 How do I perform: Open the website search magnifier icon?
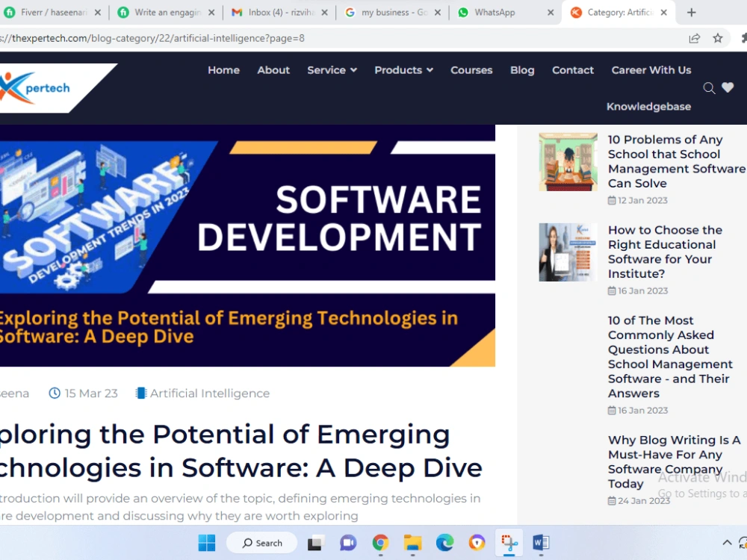[709, 88]
